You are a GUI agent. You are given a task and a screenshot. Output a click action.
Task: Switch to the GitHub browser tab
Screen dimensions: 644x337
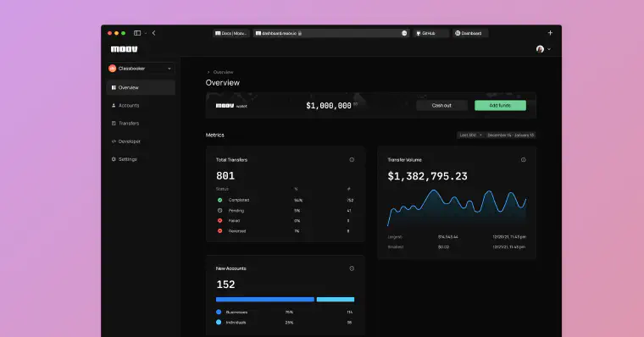tap(430, 33)
